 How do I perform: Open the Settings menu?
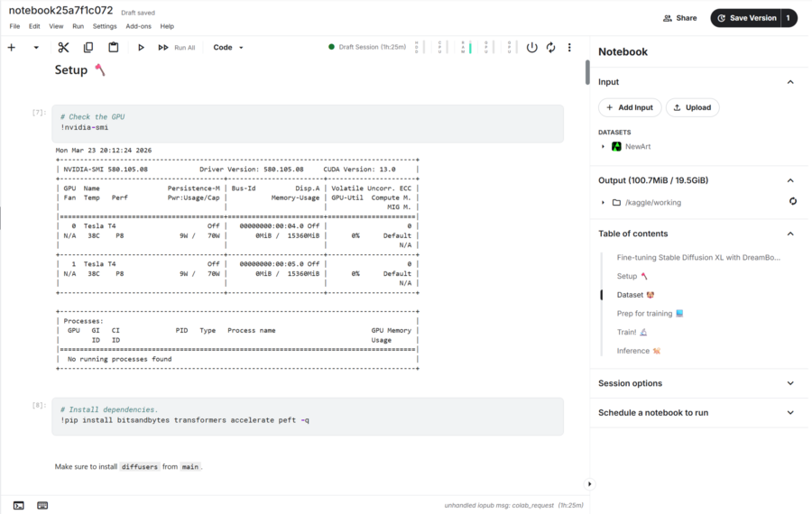pos(105,26)
